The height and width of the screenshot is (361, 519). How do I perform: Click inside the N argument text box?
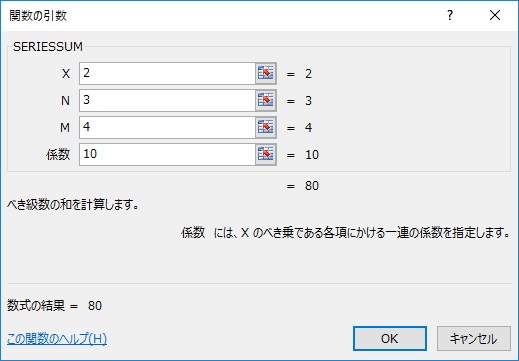167,100
